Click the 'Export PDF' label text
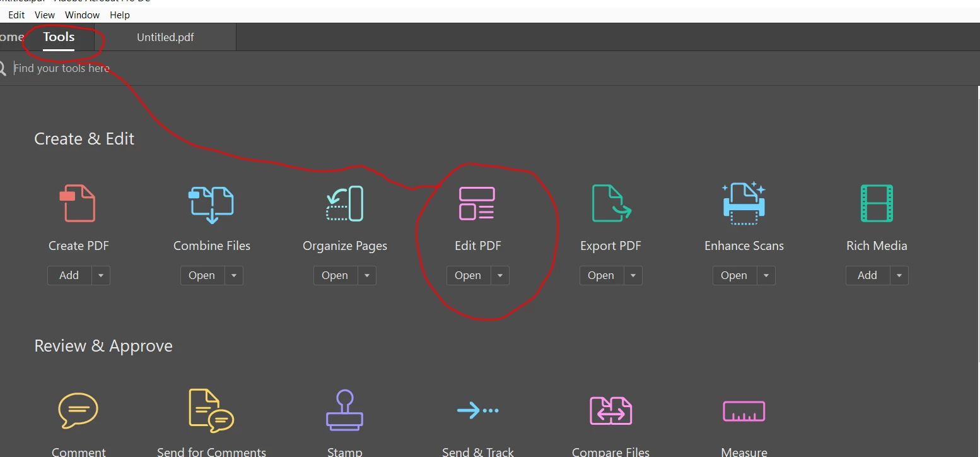The image size is (980, 457). (x=610, y=246)
